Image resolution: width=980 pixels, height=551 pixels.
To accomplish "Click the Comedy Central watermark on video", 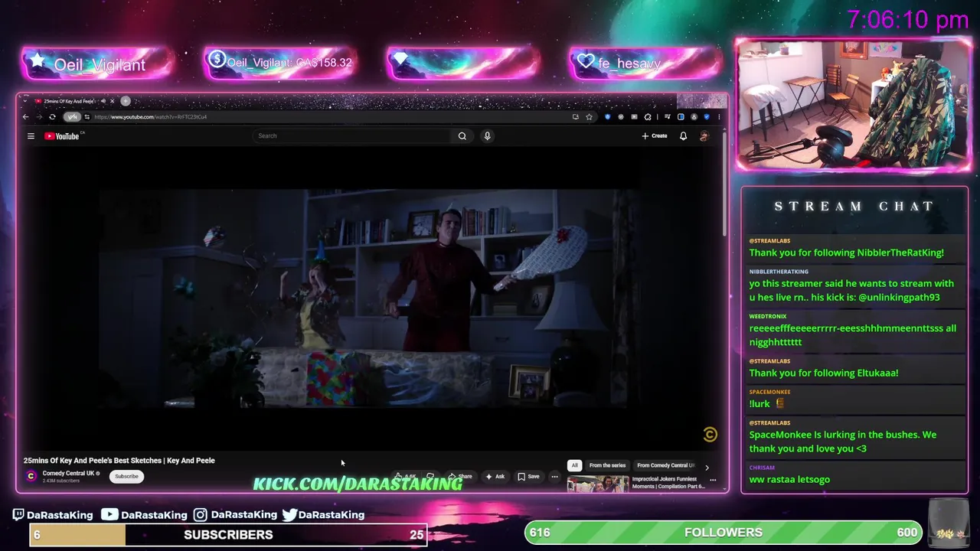I will tap(710, 435).
